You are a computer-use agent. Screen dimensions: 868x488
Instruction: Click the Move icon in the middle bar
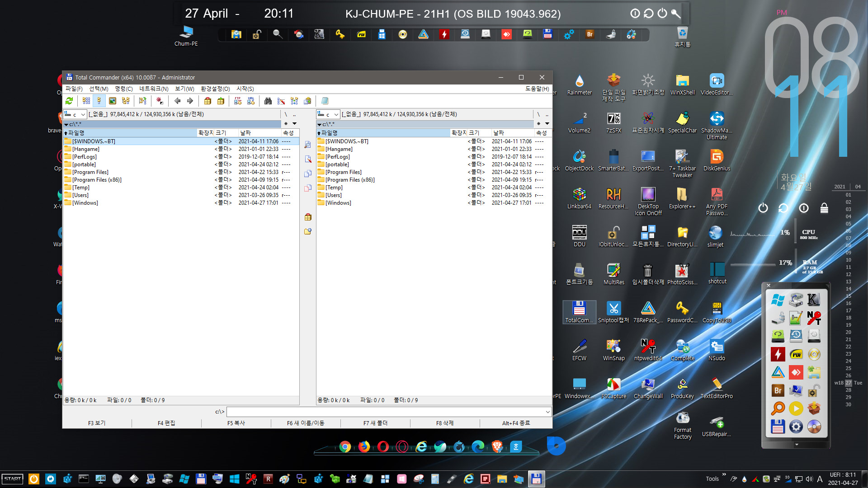[308, 188]
